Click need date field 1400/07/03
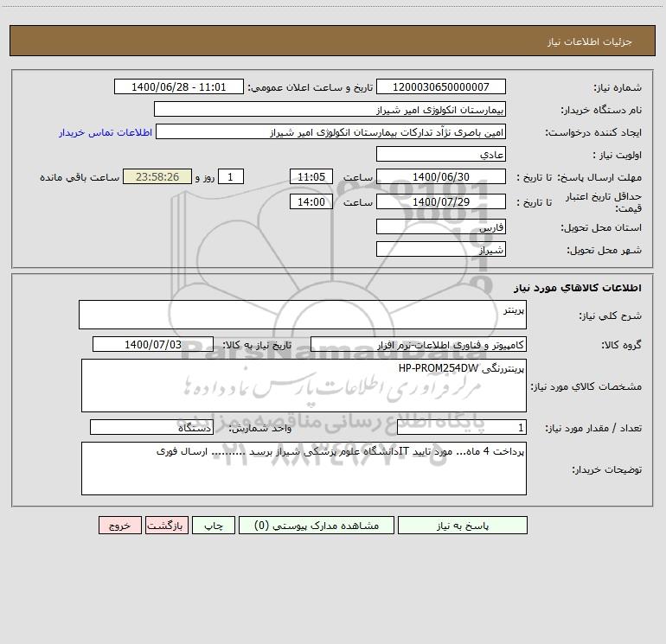Image resolution: width=666 pixels, height=644 pixels. tap(153, 344)
